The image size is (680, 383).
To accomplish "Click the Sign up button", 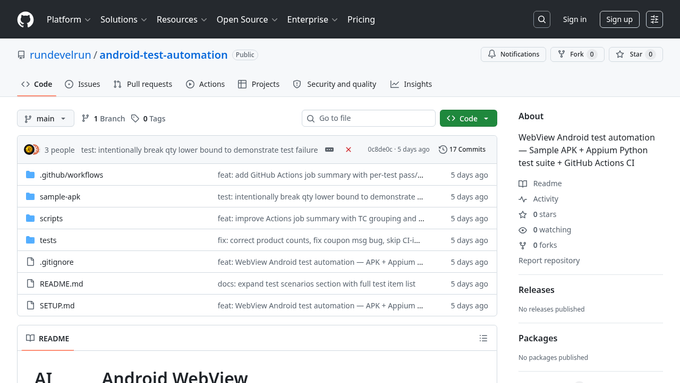I will click(x=619, y=20).
